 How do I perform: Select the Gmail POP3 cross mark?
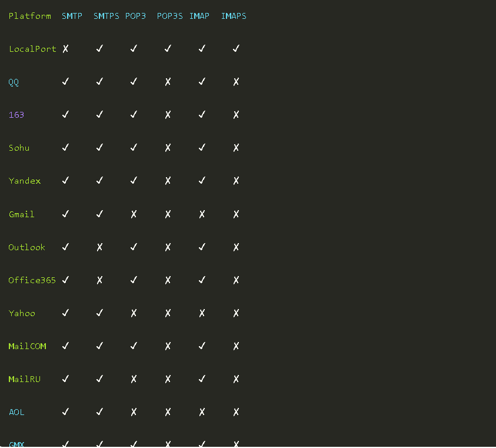point(134,214)
